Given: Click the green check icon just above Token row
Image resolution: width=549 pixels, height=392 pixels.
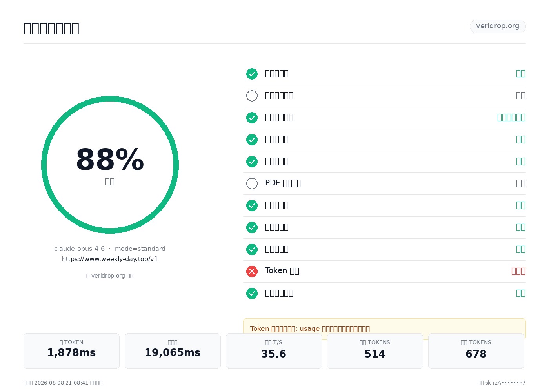Looking at the screenshot, I should point(252,249).
